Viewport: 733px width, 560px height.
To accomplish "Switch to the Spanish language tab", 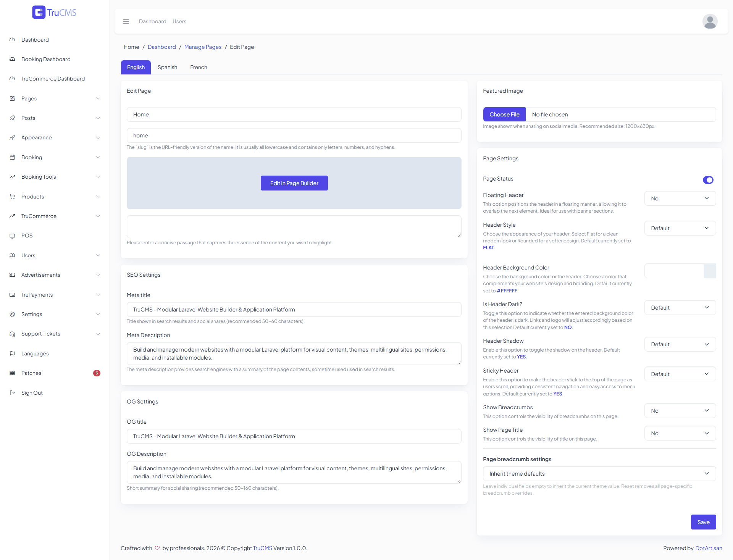I will pos(167,67).
